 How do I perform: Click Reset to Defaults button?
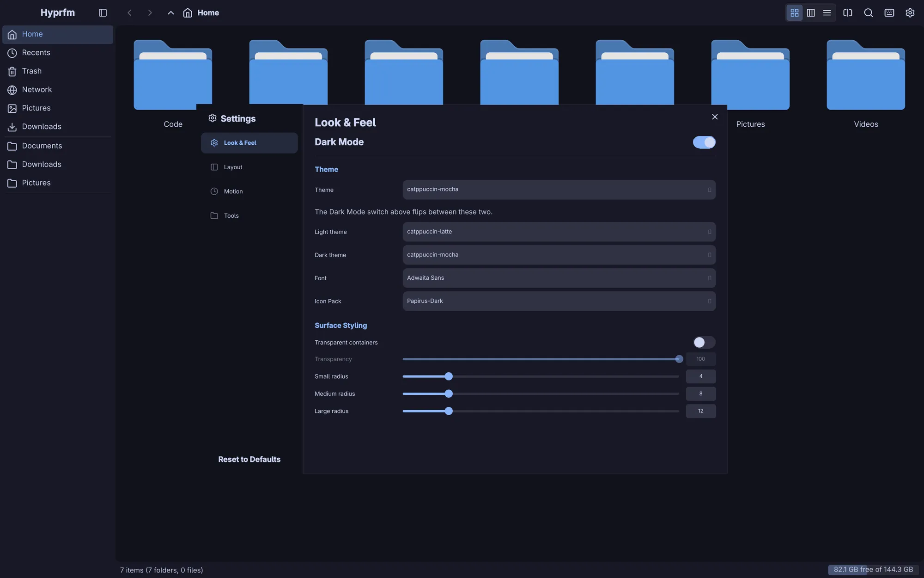(249, 460)
